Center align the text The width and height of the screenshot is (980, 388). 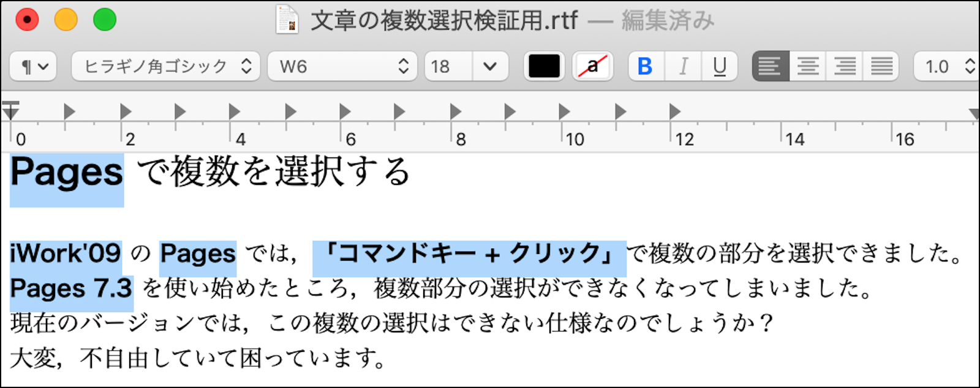[808, 66]
